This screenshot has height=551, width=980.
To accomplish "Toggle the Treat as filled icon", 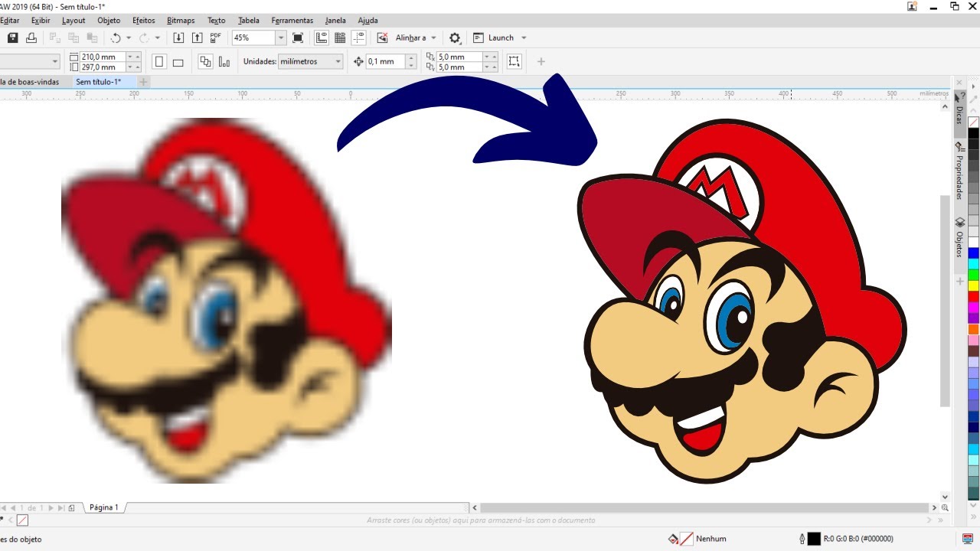I will [x=514, y=61].
